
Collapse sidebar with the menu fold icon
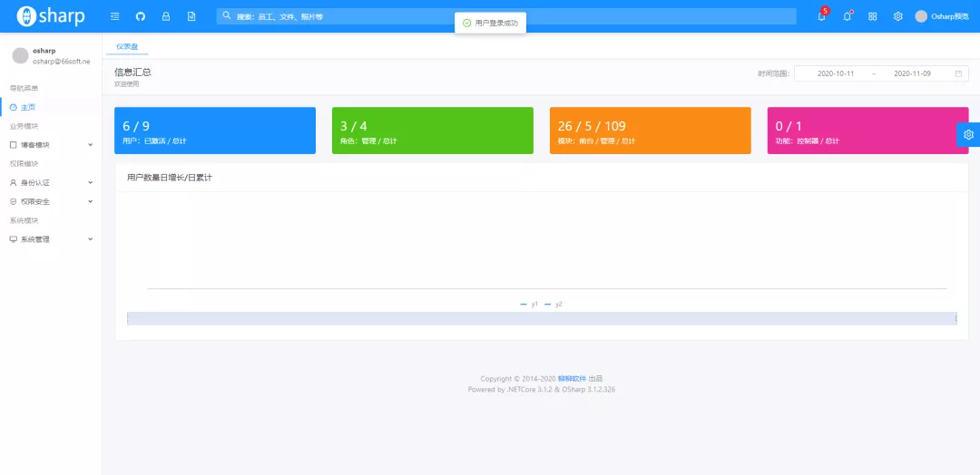click(x=115, y=16)
